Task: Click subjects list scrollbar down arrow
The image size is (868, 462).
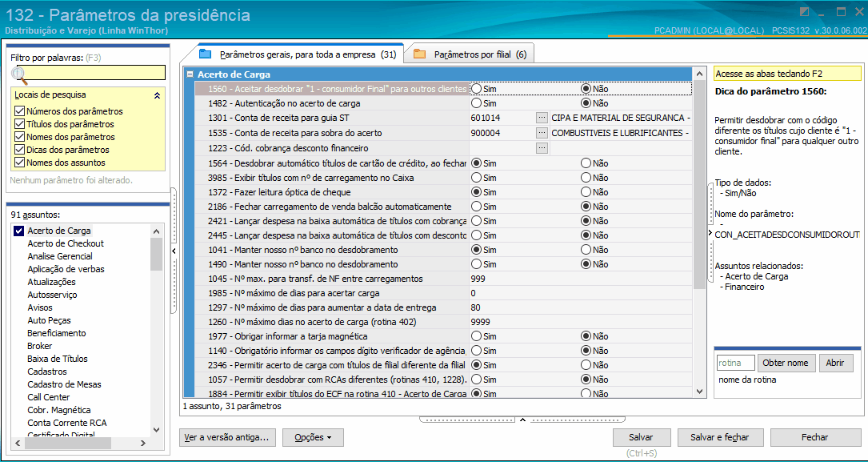Action: 156,429
